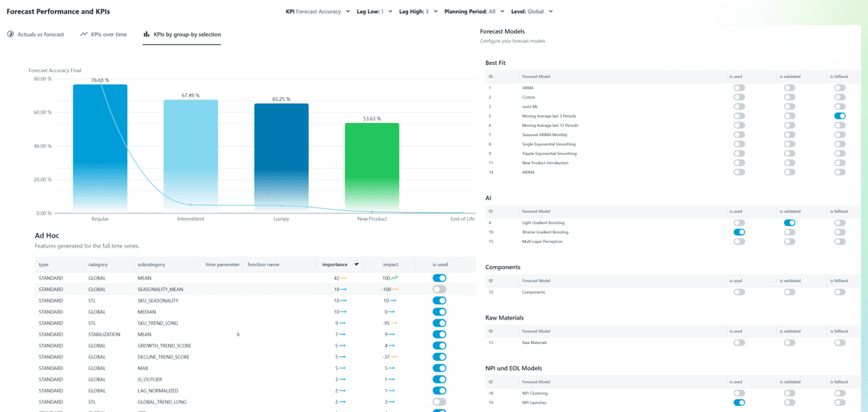Click the pie icon beside Actuals vs forecast
The height and width of the screenshot is (412, 868).
point(11,34)
